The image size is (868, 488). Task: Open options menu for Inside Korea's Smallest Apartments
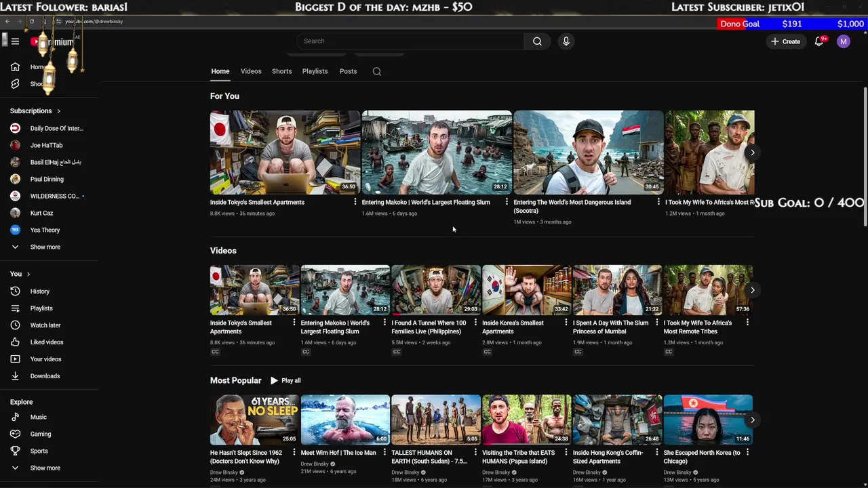click(x=566, y=323)
